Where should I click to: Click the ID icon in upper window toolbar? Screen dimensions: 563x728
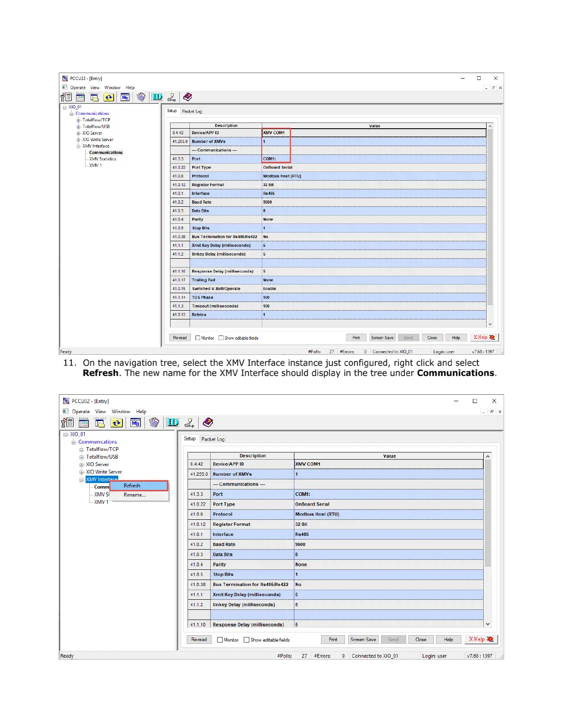point(157,97)
